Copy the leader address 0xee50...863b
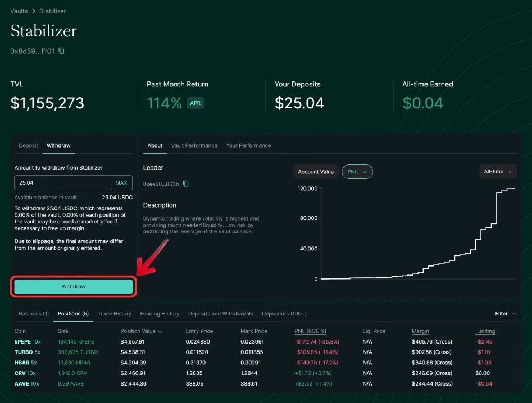Image resolution: width=532 pixels, height=403 pixels. point(185,184)
